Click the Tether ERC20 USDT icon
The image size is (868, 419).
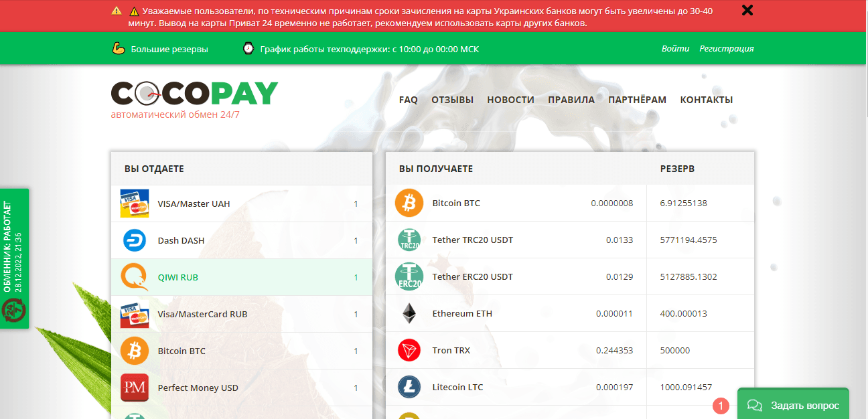tap(409, 276)
